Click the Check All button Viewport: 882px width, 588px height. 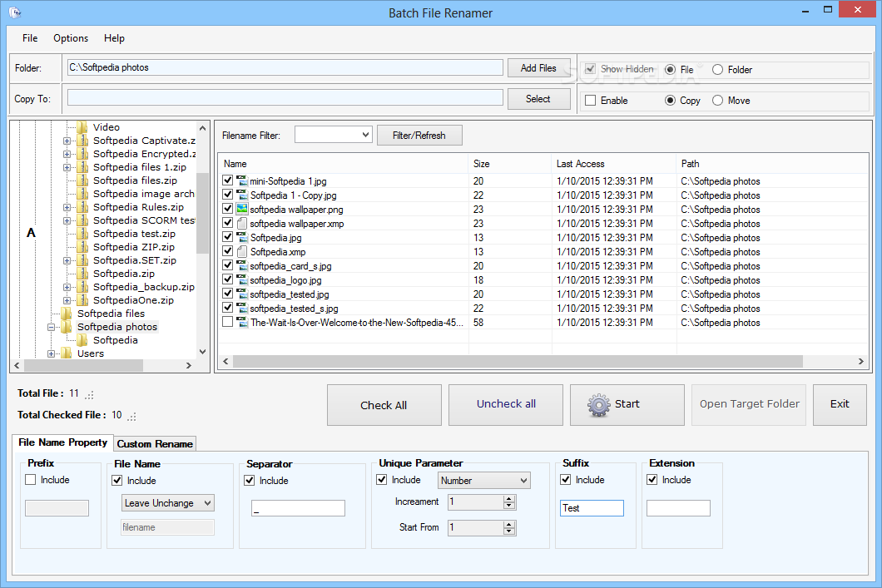click(384, 405)
